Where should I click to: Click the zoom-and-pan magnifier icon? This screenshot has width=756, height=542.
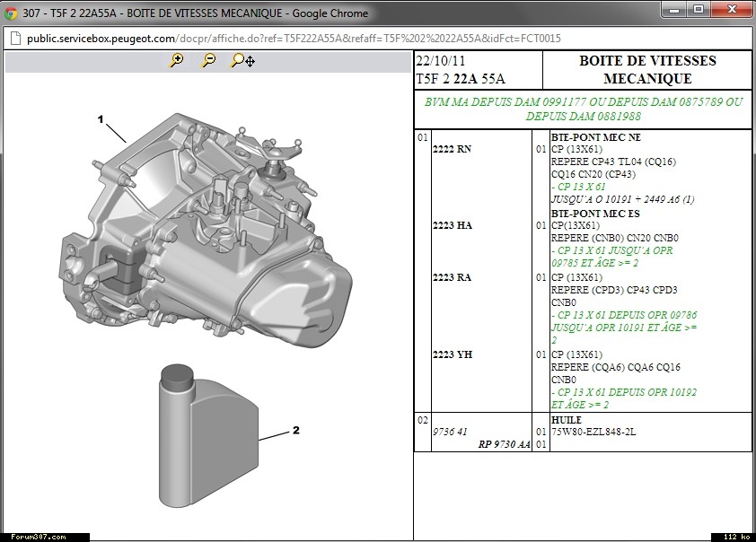(x=242, y=61)
